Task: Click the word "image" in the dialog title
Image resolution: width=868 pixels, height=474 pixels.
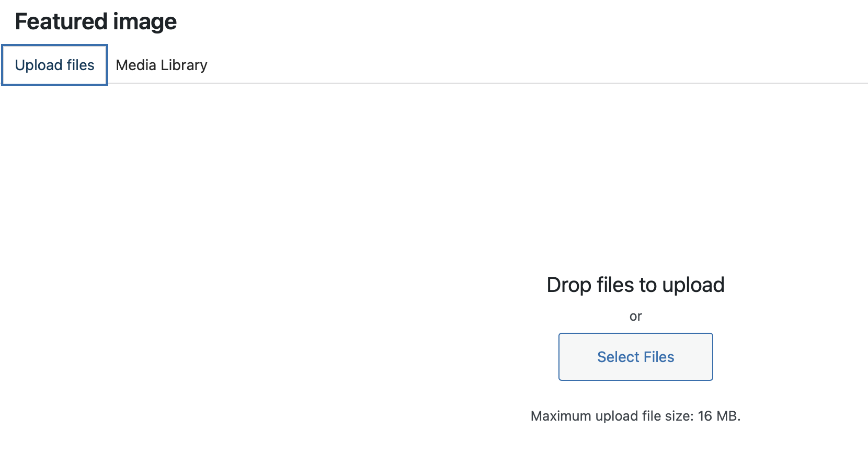Action: pyautogui.click(x=145, y=22)
